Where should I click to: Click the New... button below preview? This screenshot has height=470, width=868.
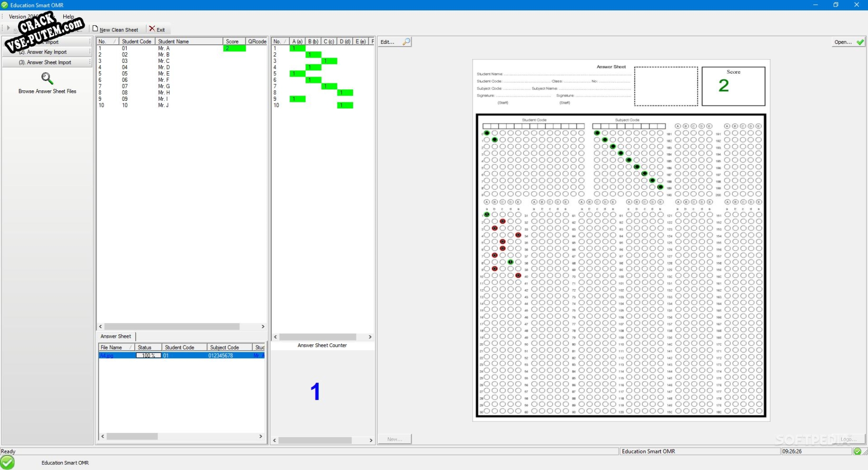(x=395, y=439)
